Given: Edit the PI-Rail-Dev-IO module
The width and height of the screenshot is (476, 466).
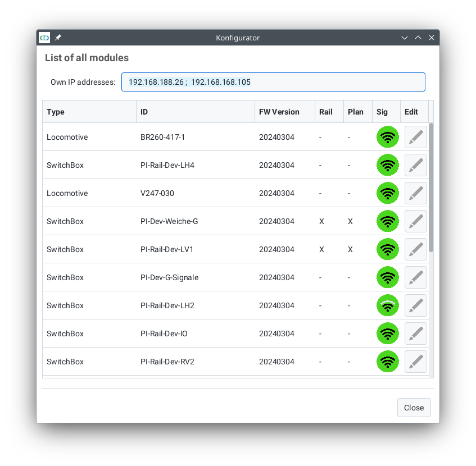Looking at the screenshot, I should point(415,333).
